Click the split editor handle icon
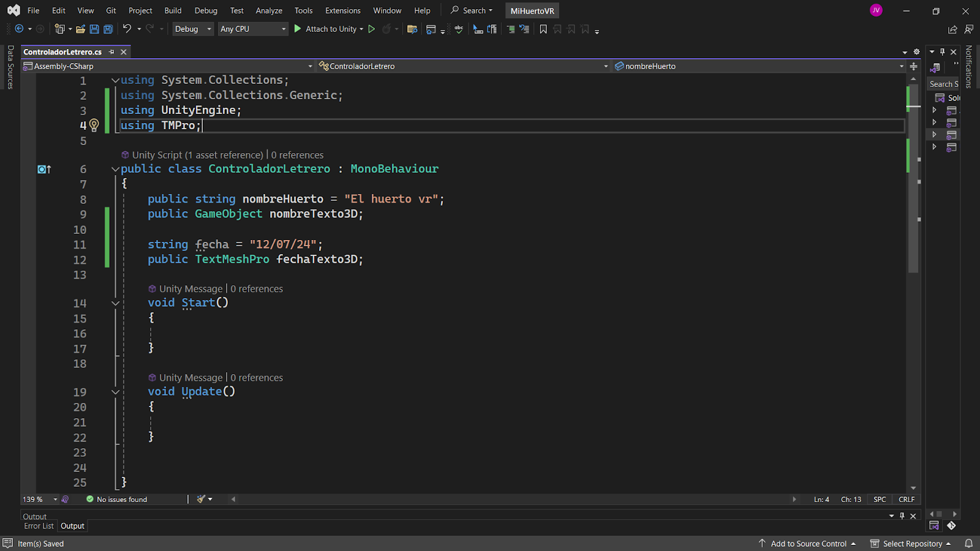Viewport: 980px width, 551px height. point(913,66)
